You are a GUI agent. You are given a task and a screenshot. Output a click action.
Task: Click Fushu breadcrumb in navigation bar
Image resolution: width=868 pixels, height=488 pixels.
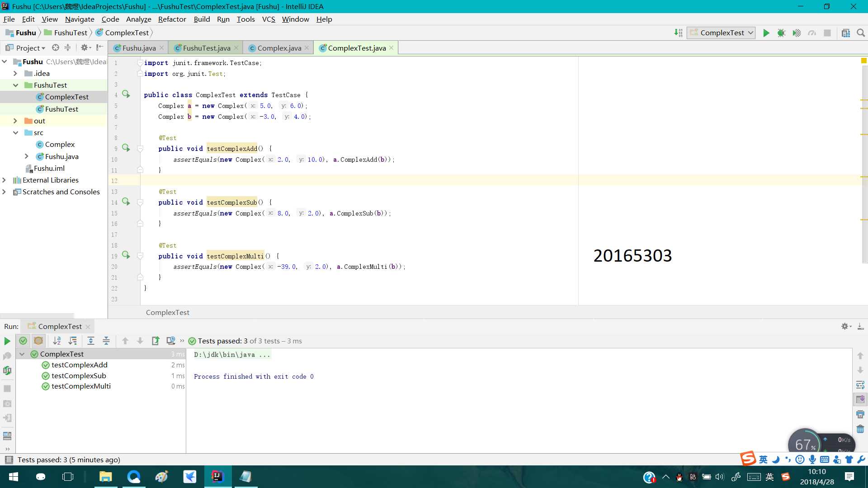tap(21, 33)
